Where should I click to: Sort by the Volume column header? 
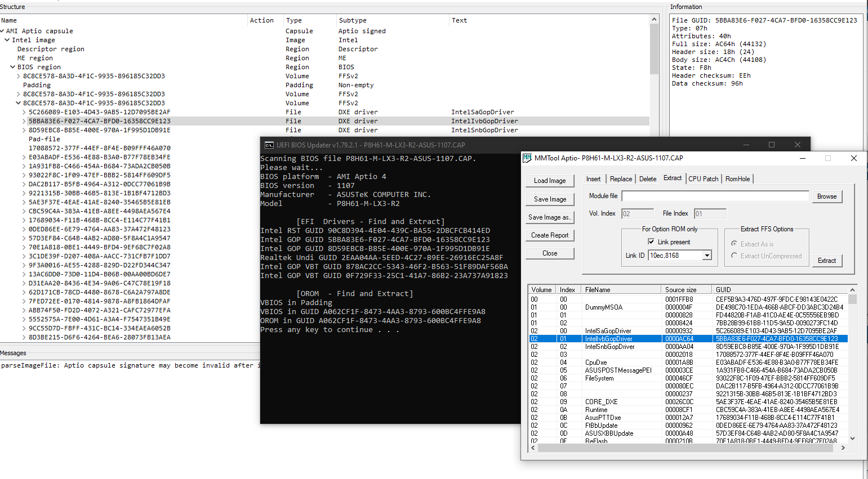[x=542, y=290]
